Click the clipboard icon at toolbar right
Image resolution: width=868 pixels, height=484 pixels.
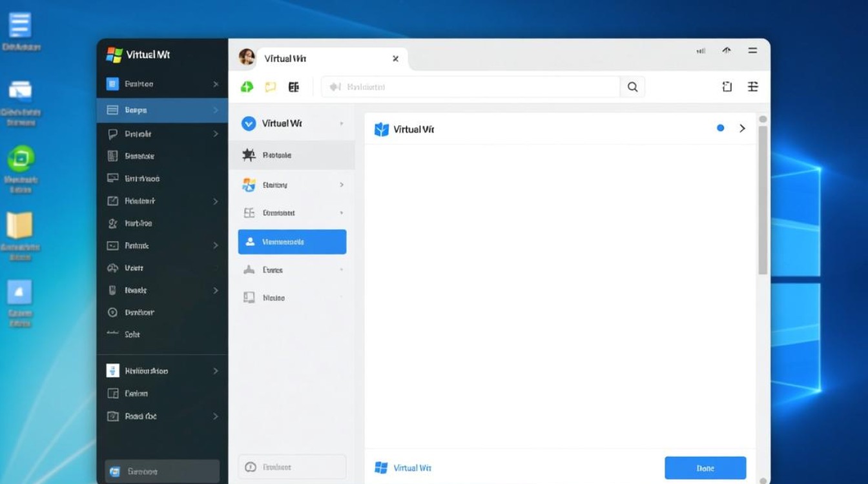click(727, 87)
